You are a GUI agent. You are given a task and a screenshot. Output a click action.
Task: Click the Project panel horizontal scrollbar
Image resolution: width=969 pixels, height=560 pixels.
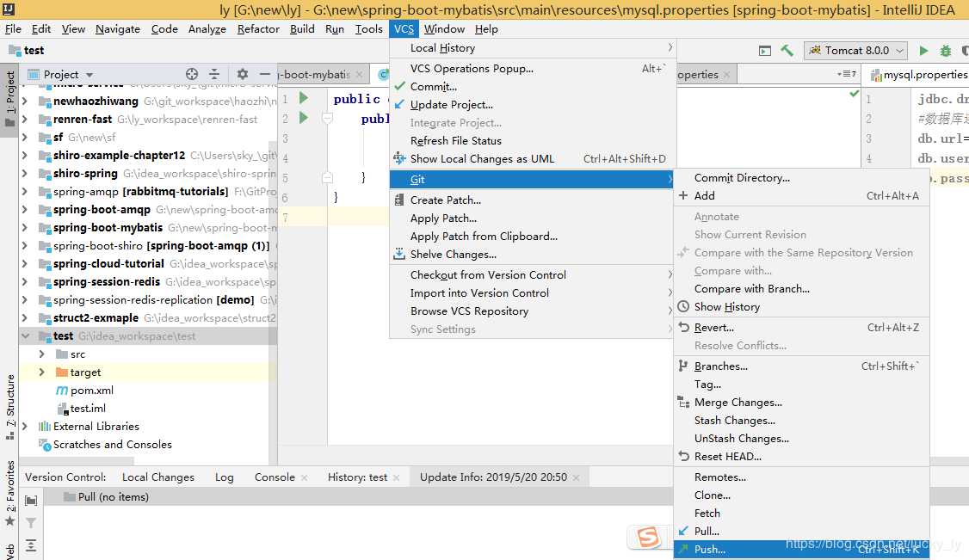[x=77, y=460]
